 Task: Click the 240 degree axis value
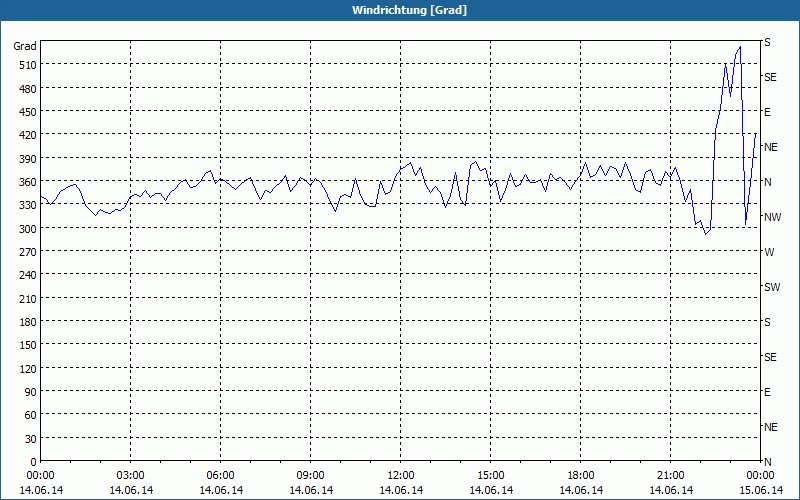click(x=28, y=276)
